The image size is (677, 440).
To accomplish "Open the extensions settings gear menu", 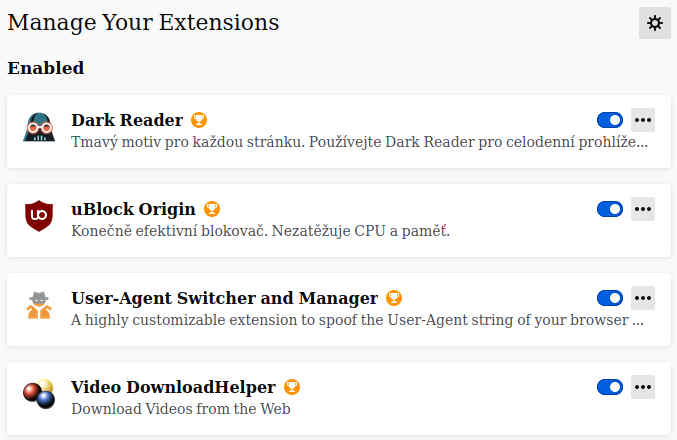I will (x=655, y=23).
